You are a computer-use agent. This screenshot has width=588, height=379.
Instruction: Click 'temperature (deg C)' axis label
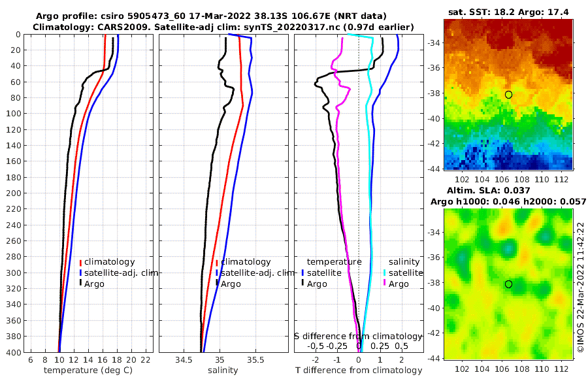tap(88, 371)
